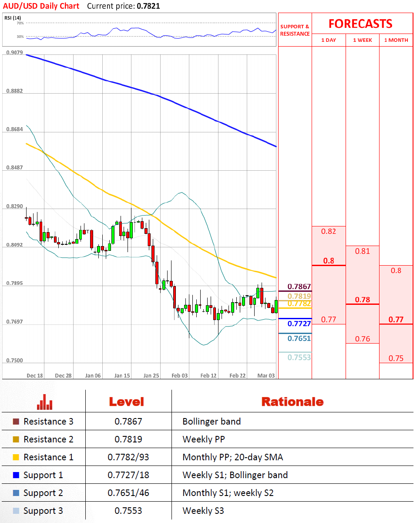Click the 0.8882 price axis label
Viewport: 420px width, 523px height.
coord(14,91)
